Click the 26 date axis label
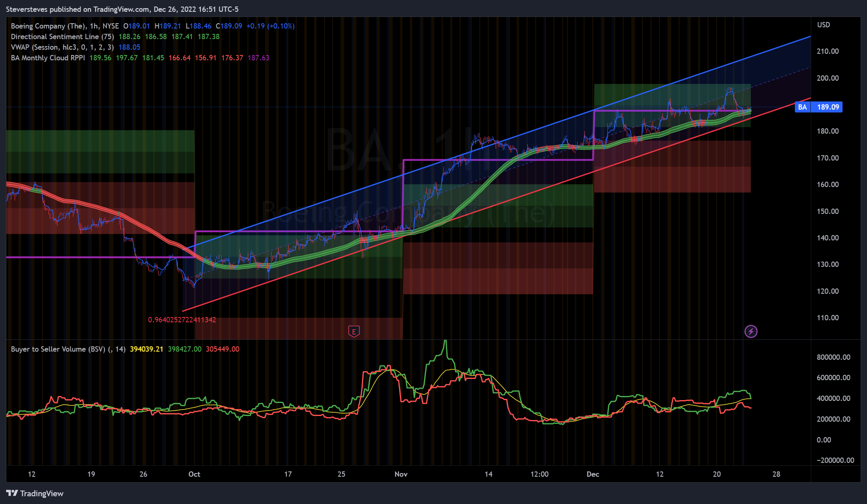Screen dimensions: 867x504 point(143,474)
